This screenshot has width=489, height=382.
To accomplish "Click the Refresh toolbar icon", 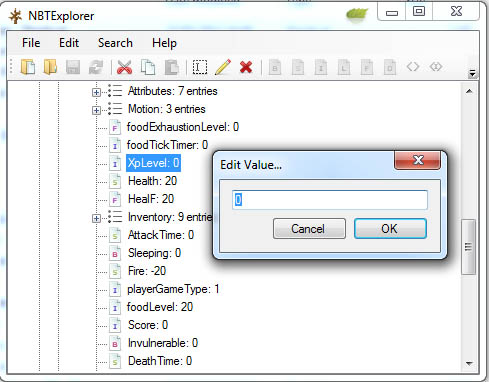I will [96, 67].
